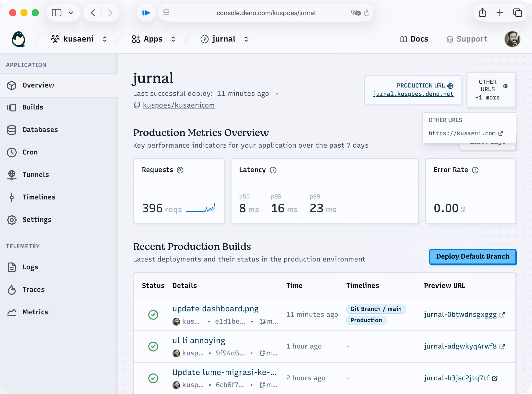
Task: Click the Error Rate info icon
Action: pos(475,170)
